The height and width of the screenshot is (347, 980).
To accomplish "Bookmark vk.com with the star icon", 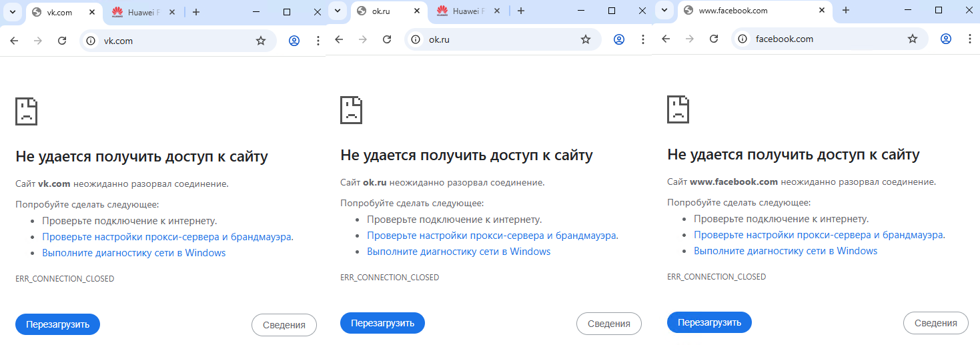I will click(x=261, y=41).
